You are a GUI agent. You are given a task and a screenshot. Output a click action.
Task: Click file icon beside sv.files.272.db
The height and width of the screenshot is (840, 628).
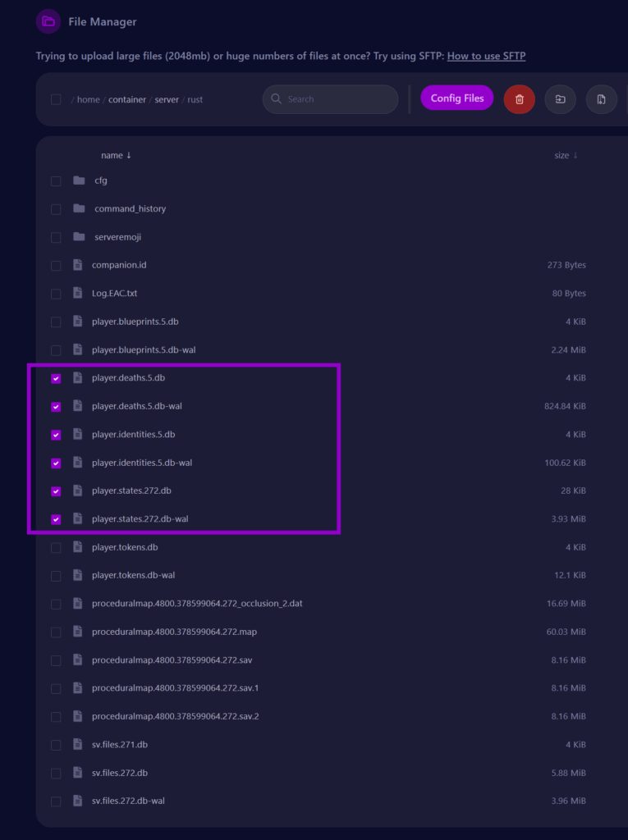click(78, 773)
